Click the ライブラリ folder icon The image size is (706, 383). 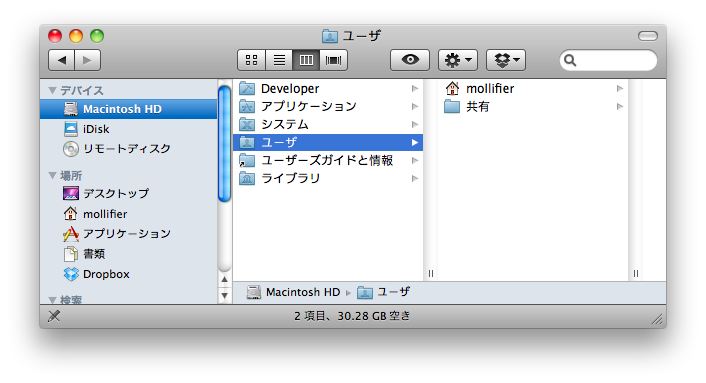coord(247,178)
